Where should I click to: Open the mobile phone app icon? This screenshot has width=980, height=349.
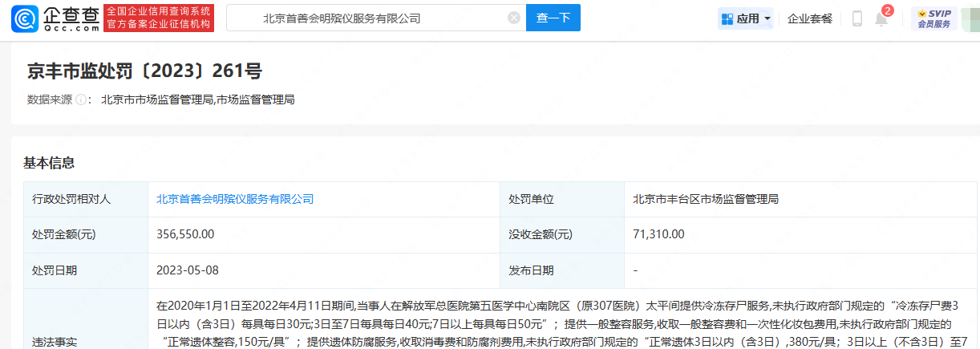pos(856,18)
